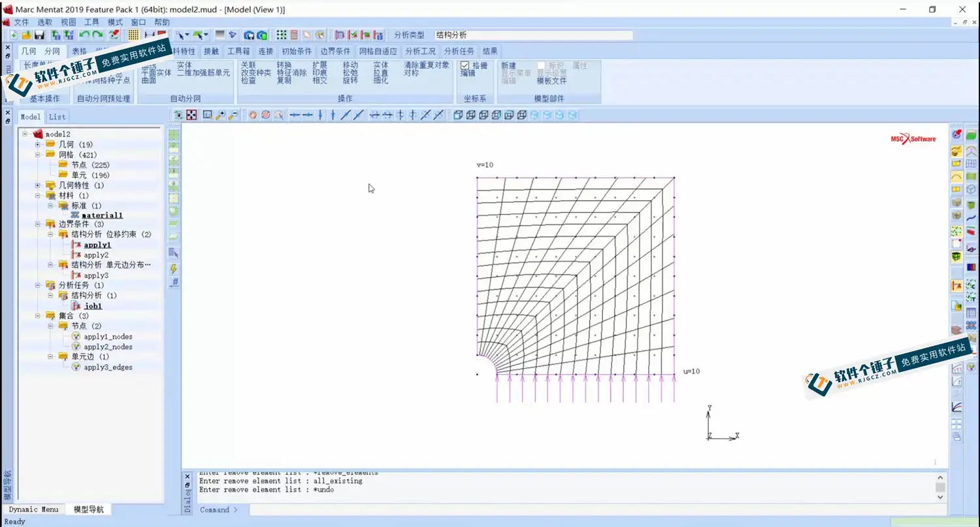
Task: Click the Save floppy disk icon
Action: (x=39, y=35)
